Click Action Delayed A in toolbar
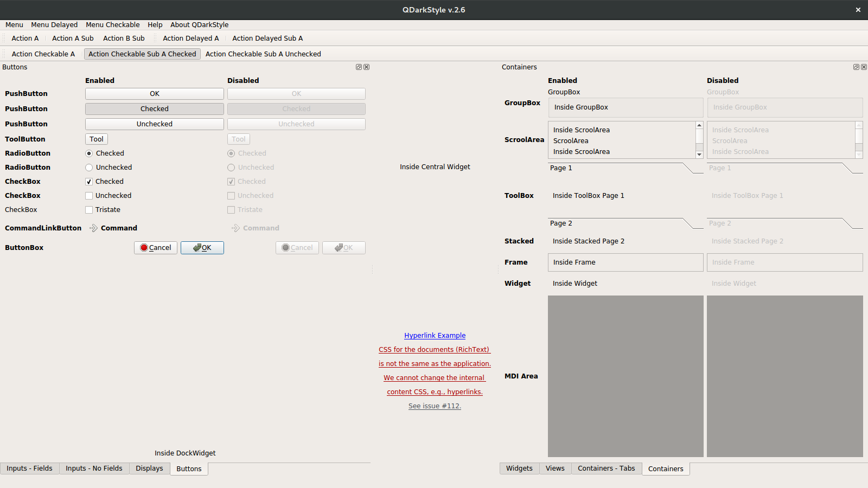Image resolution: width=868 pixels, height=488 pixels. (x=191, y=38)
